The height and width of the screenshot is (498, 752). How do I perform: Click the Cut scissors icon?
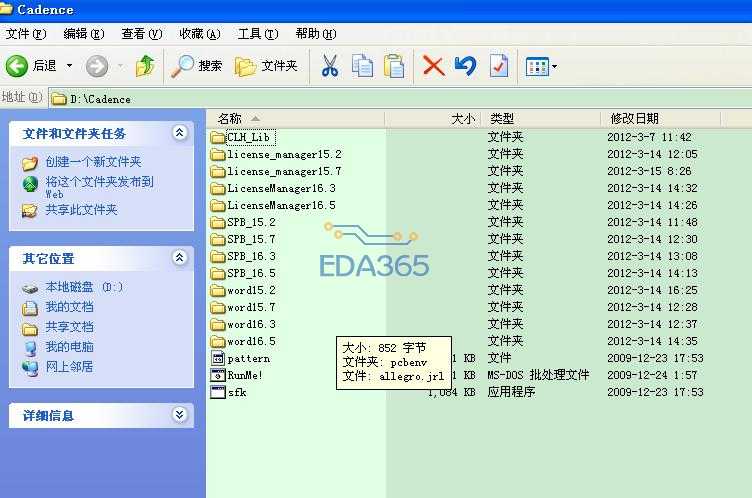pos(329,66)
